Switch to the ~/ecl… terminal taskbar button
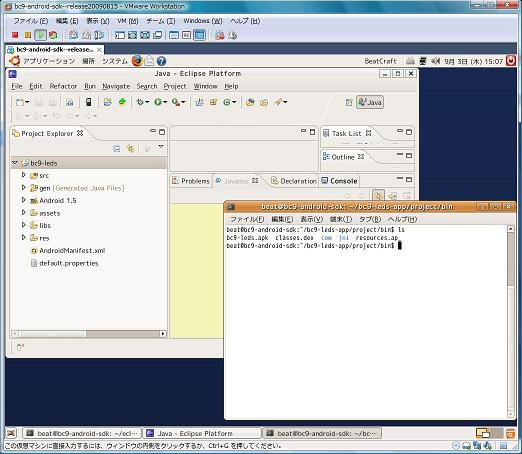The height and width of the screenshot is (454, 522). pyautogui.click(x=82, y=433)
